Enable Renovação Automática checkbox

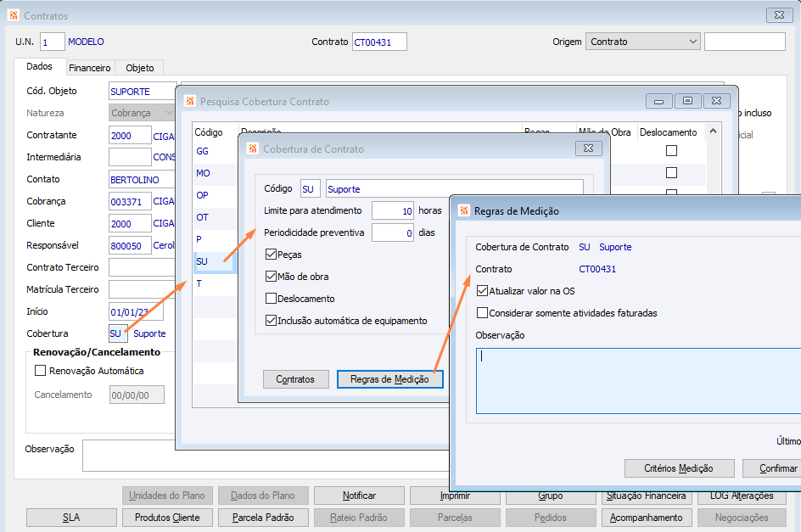(x=41, y=371)
